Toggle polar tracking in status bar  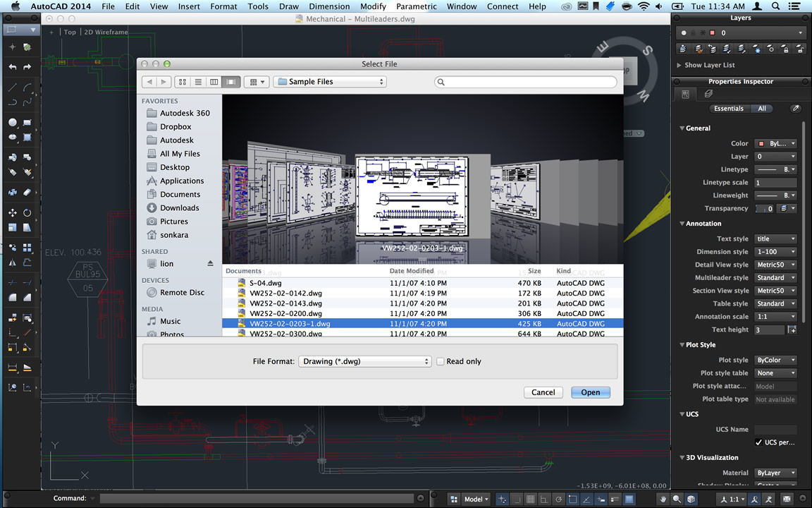558,500
